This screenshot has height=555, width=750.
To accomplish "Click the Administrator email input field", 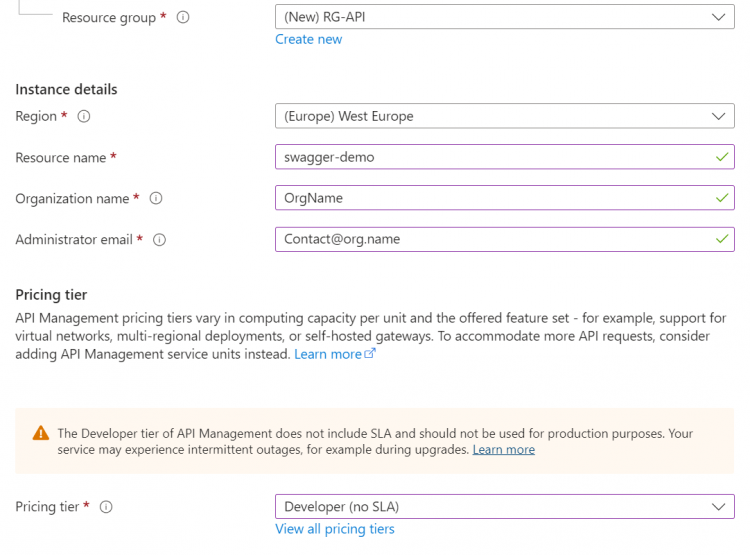I will tap(505, 239).
